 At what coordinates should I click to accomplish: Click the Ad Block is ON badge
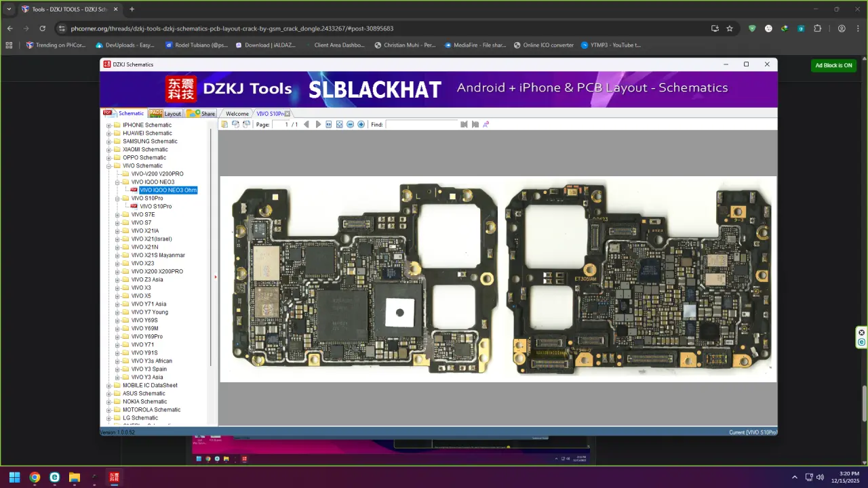(x=833, y=66)
